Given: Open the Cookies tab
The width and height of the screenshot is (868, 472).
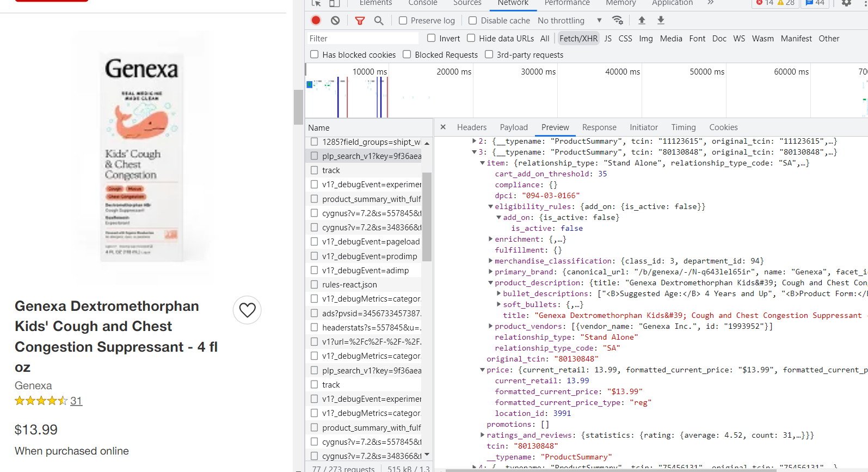Looking at the screenshot, I should (723, 127).
